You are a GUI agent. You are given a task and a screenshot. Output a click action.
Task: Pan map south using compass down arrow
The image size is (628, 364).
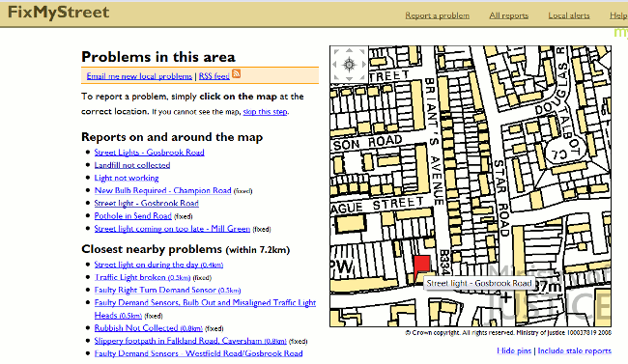[x=349, y=78]
